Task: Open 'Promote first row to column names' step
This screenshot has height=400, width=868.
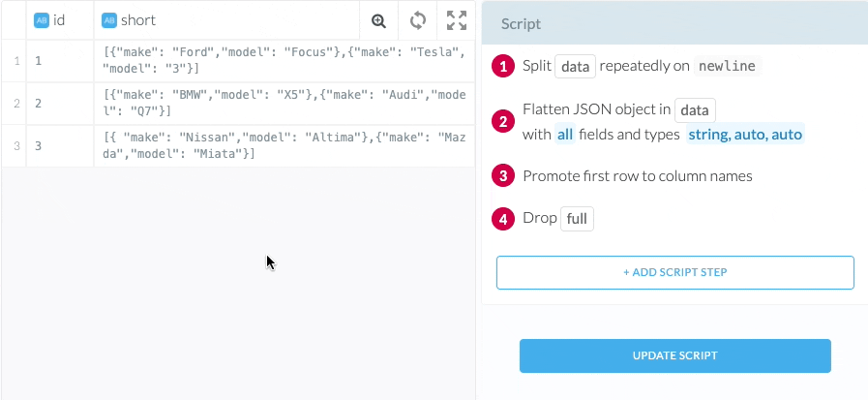Action: (637, 176)
